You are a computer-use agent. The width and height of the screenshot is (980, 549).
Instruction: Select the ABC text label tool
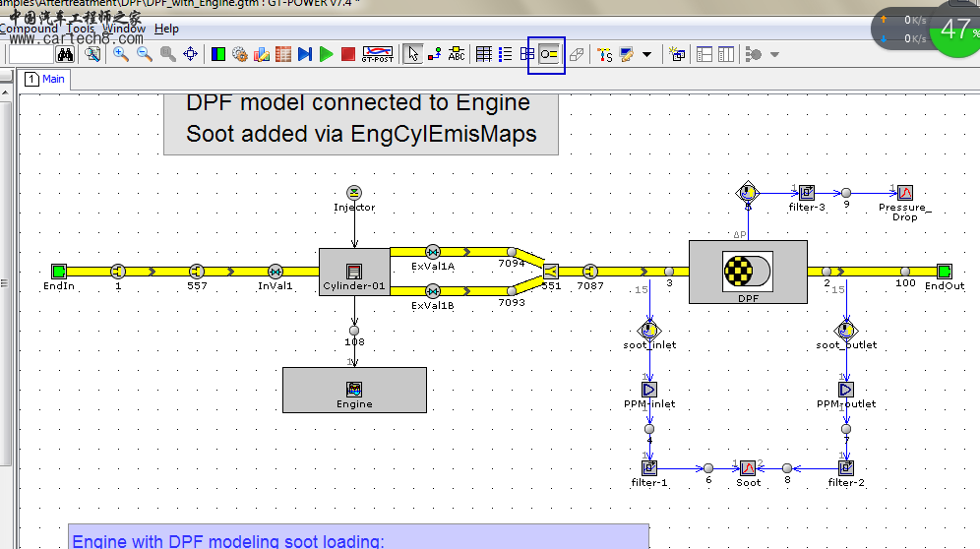pos(457,54)
